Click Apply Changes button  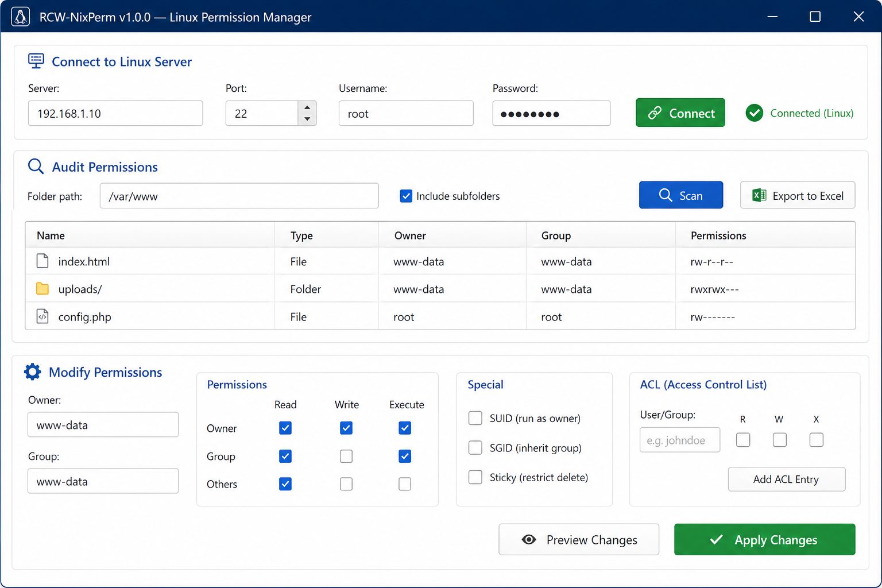(x=765, y=540)
